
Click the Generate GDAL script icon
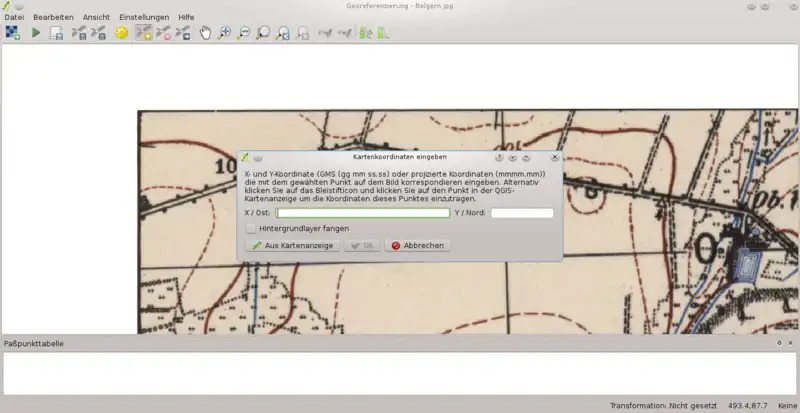coord(57,33)
